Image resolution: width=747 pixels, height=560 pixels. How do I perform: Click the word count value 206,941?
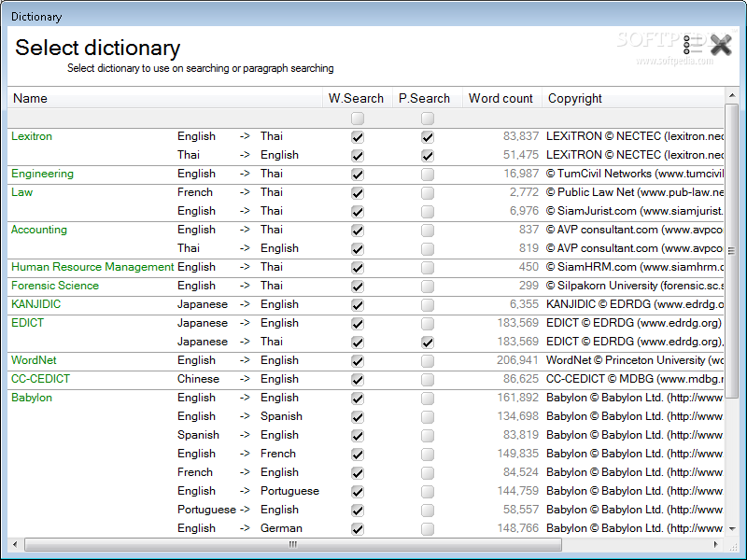(517, 360)
